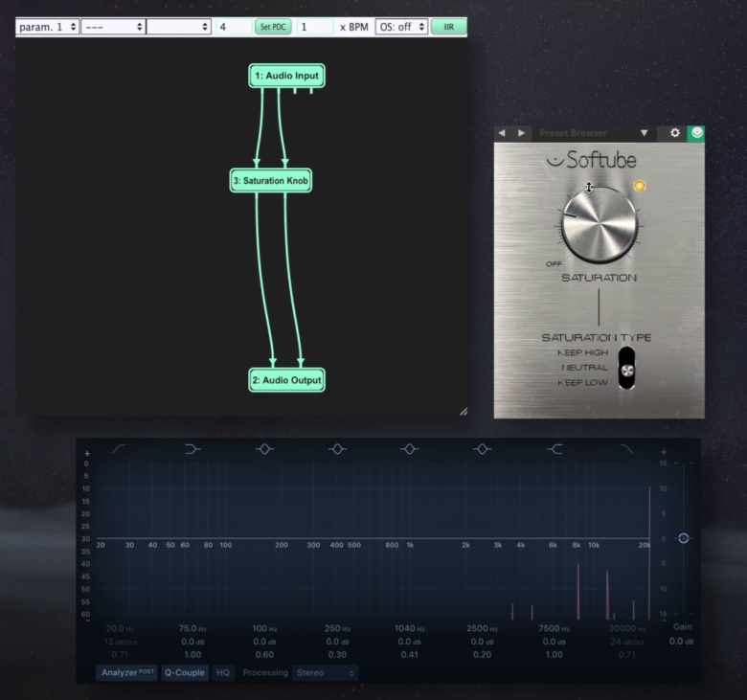
Task: Click the orange saturation LED indicator
Action: coord(640,186)
